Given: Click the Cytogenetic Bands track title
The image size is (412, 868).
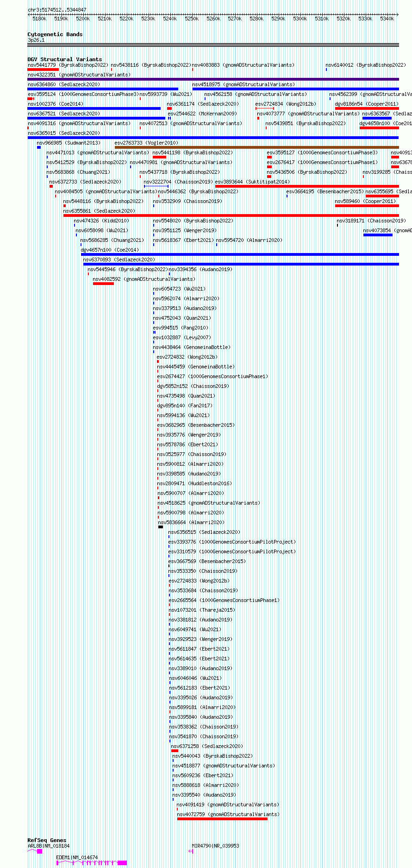Looking at the screenshot, I should coord(55,34).
